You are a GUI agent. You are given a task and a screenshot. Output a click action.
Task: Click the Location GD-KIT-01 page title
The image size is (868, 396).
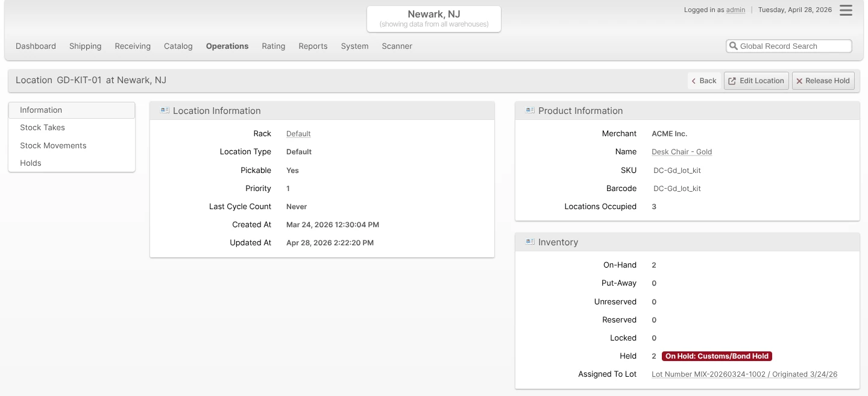pyautogui.click(x=91, y=80)
